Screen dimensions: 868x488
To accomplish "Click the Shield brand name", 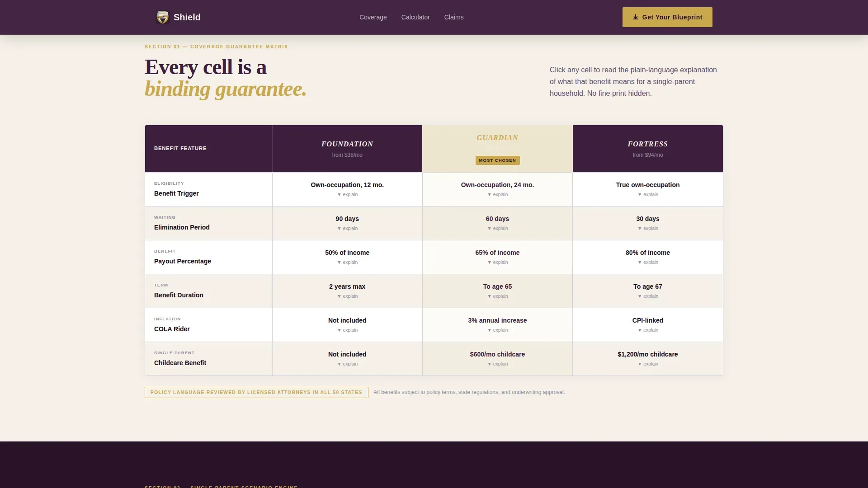I will click(187, 17).
